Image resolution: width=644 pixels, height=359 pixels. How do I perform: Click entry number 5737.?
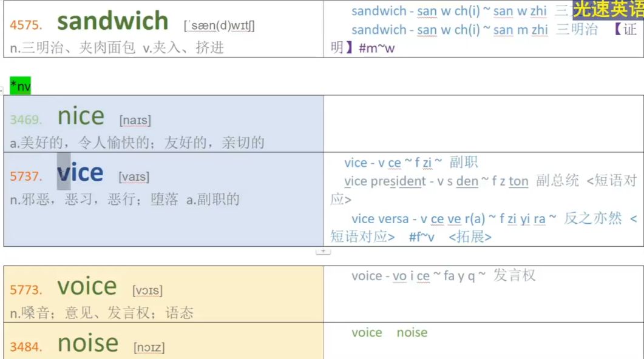(x=26, y=176)
